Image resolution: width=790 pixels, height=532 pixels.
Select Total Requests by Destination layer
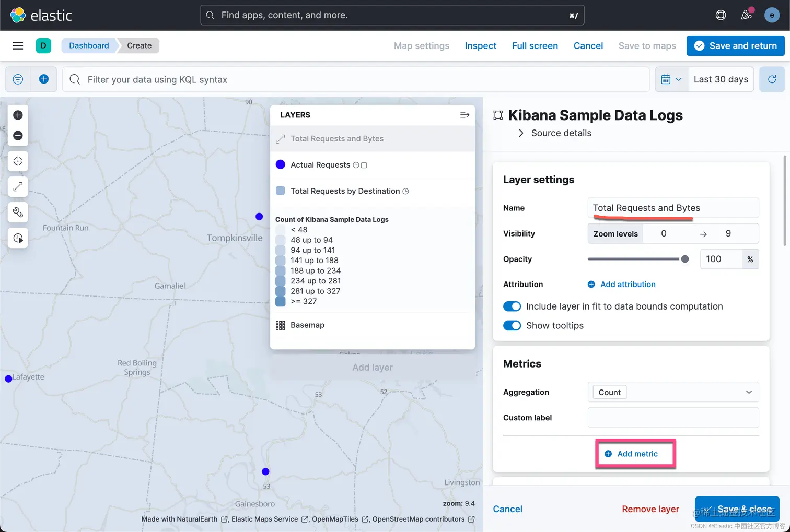point(345,191)
